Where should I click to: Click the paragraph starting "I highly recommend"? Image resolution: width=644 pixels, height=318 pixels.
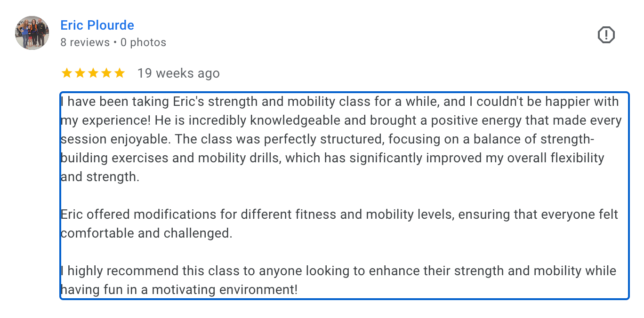tap(338, 271)
